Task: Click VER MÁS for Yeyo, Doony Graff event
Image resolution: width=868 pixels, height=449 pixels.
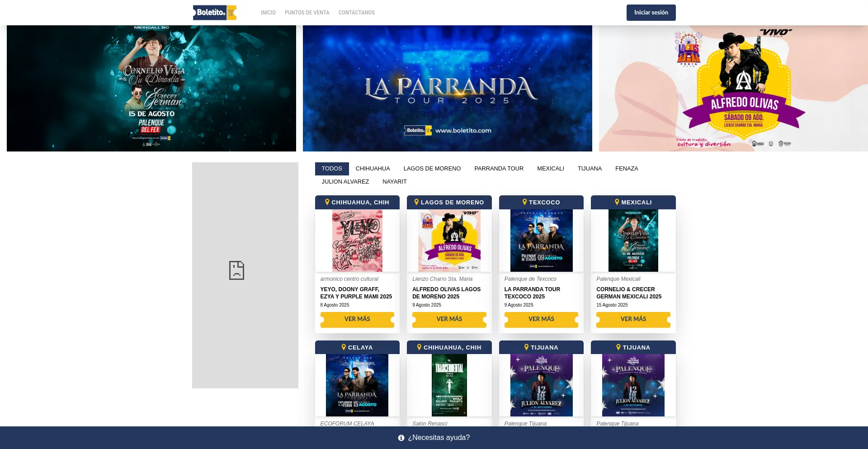Action: 357,319
